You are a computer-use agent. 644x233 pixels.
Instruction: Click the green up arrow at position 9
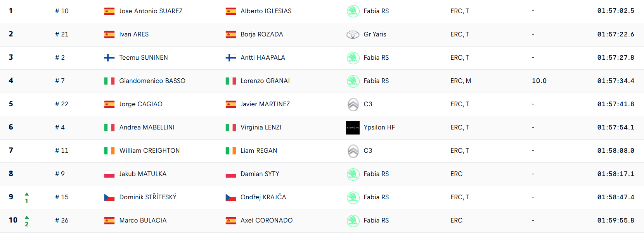pyautogui.click(x=27, y=194)
